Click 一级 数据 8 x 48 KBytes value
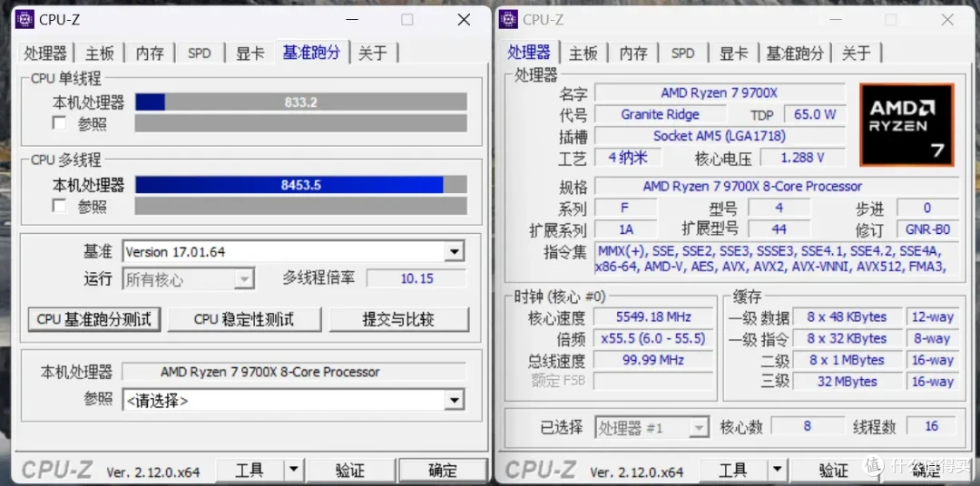 (x=847, y=316)
